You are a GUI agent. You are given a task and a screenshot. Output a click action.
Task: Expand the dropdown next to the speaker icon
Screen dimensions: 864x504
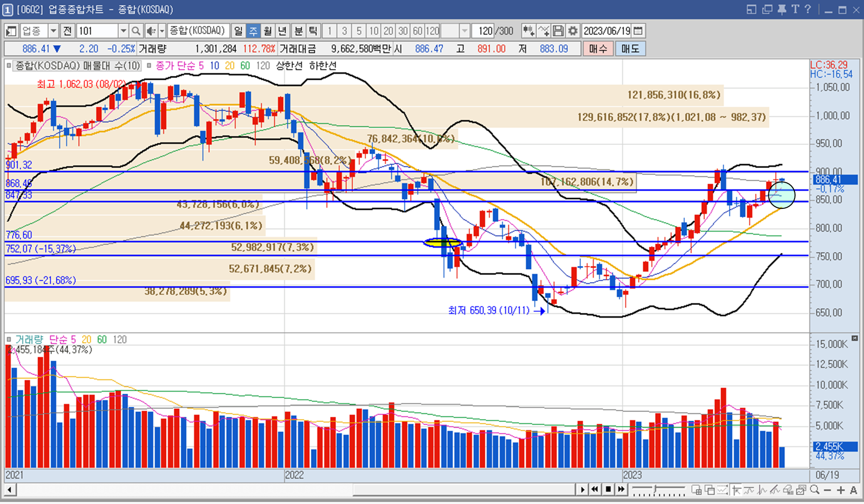pos(162,31)
